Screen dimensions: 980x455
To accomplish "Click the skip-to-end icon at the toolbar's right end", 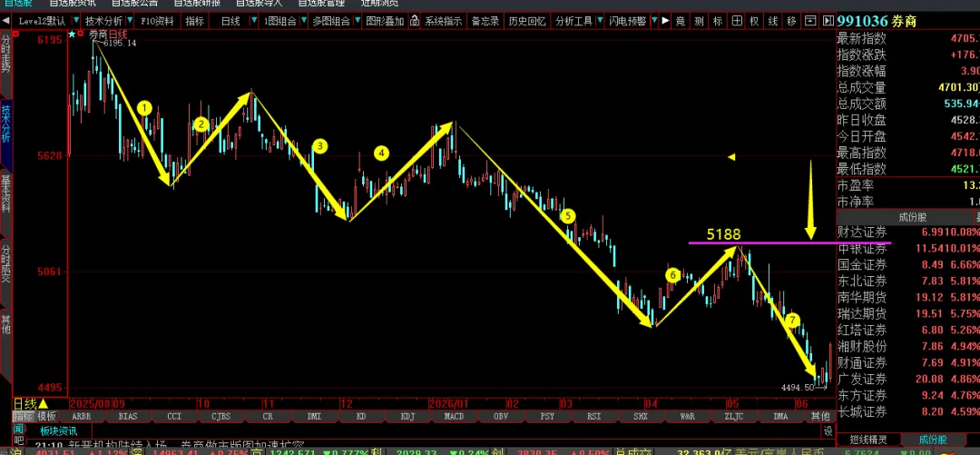I will [828, 21].
